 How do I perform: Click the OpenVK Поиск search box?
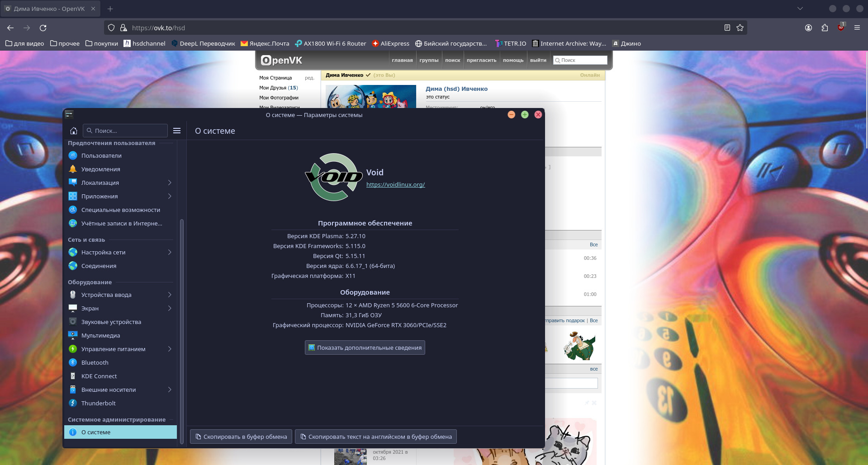coord(580,60)
